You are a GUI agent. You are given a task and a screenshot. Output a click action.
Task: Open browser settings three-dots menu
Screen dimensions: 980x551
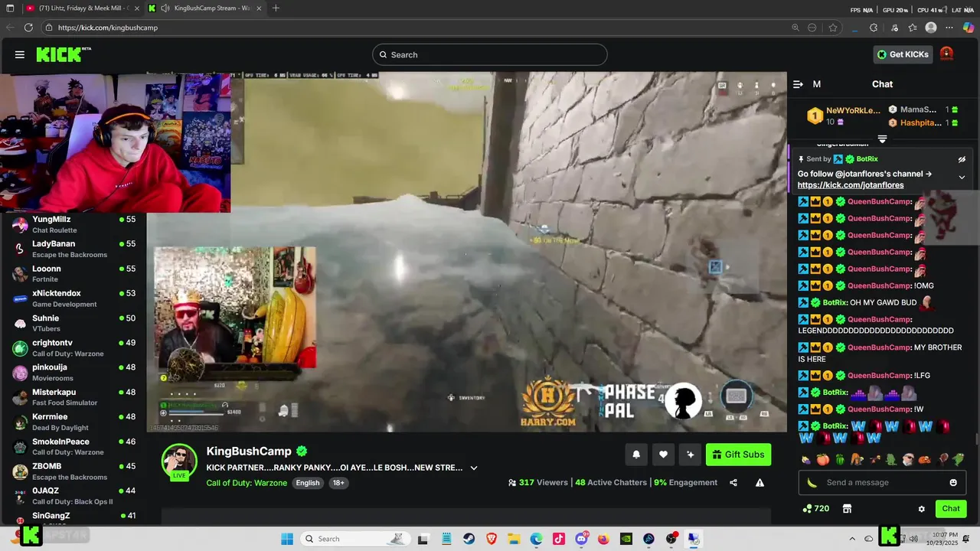tap(949, 28)
